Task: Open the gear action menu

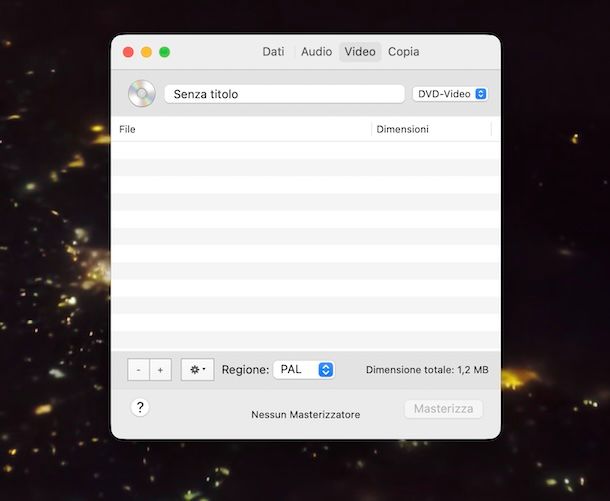Action: point(198,370)
